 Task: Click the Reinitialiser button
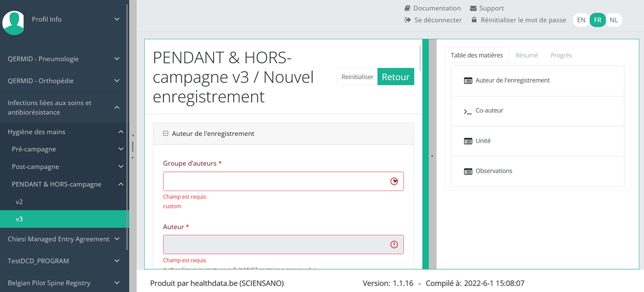(357, 77)
